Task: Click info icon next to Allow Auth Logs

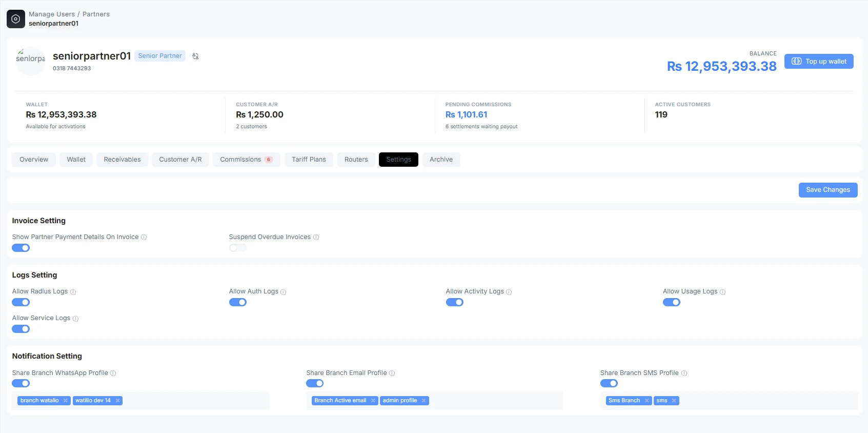Action: 284,292
